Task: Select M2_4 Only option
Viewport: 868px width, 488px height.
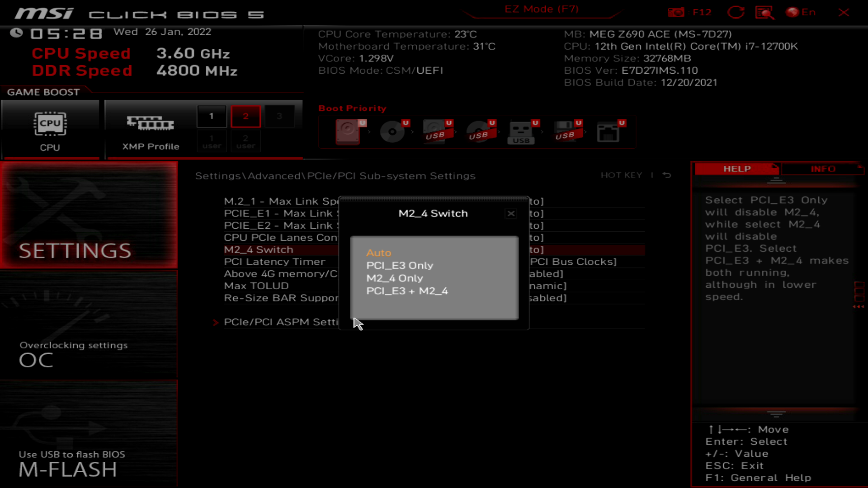Action: point(394,278)
